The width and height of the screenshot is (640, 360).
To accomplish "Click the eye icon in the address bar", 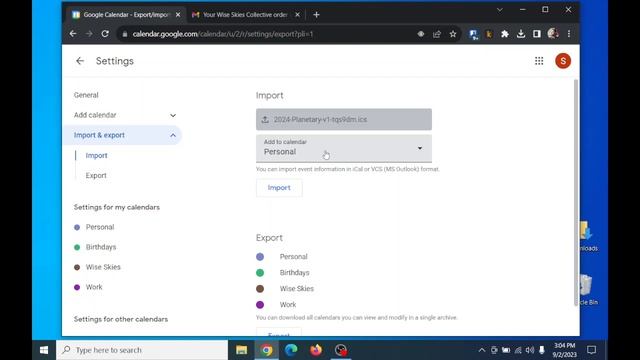I will (x=421, y=34).
